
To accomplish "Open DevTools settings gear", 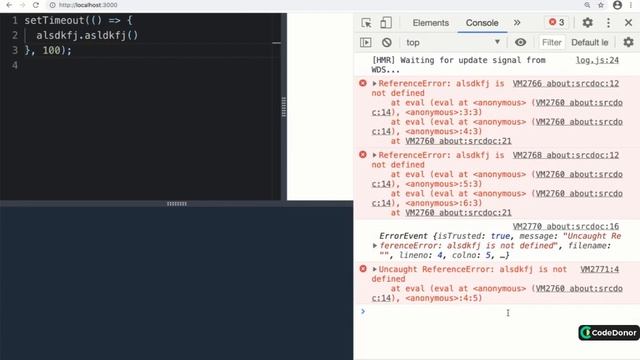I will pos(587,22).
